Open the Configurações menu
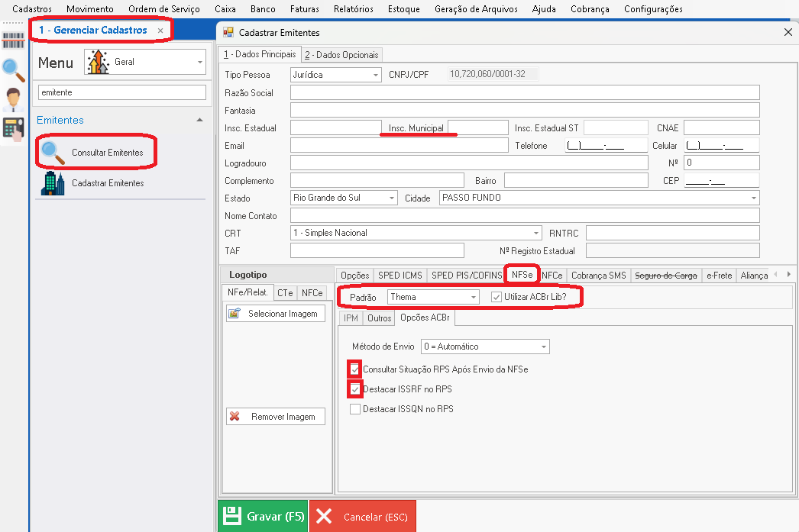799x532 pixels. click(653, 9)
